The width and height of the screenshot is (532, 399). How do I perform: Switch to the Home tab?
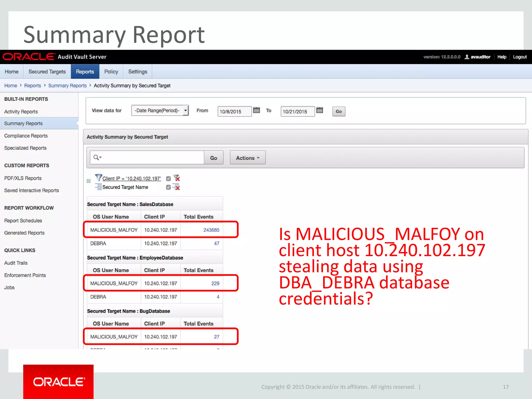pyautogui.click(x=12, y=71)
